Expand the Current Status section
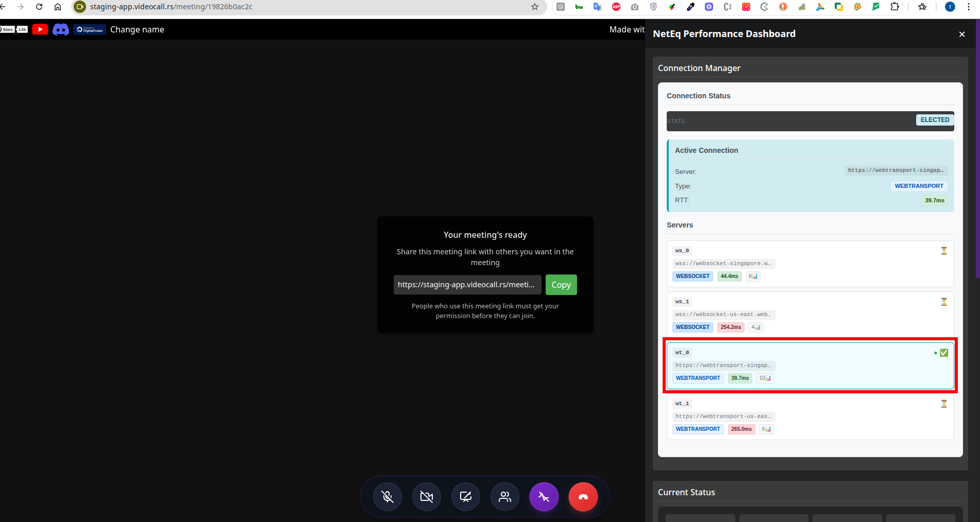This screenshot has width=980, height=522. 686,492
